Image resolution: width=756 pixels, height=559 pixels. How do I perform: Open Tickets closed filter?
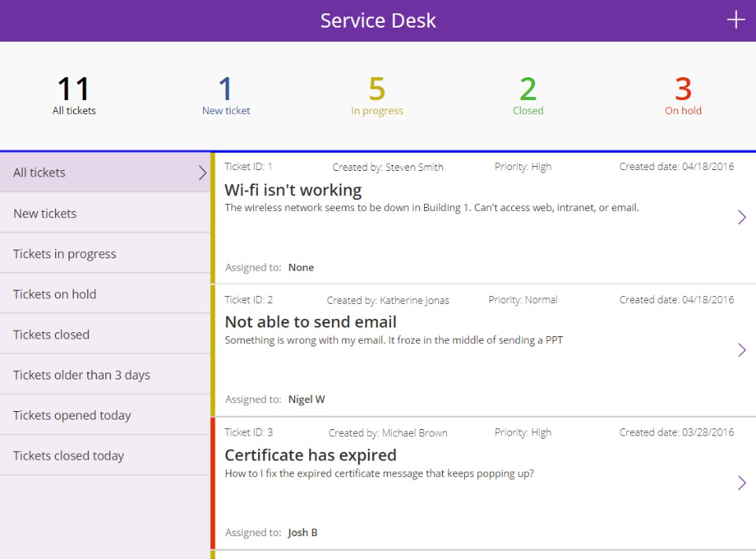(x=51, y=335)
